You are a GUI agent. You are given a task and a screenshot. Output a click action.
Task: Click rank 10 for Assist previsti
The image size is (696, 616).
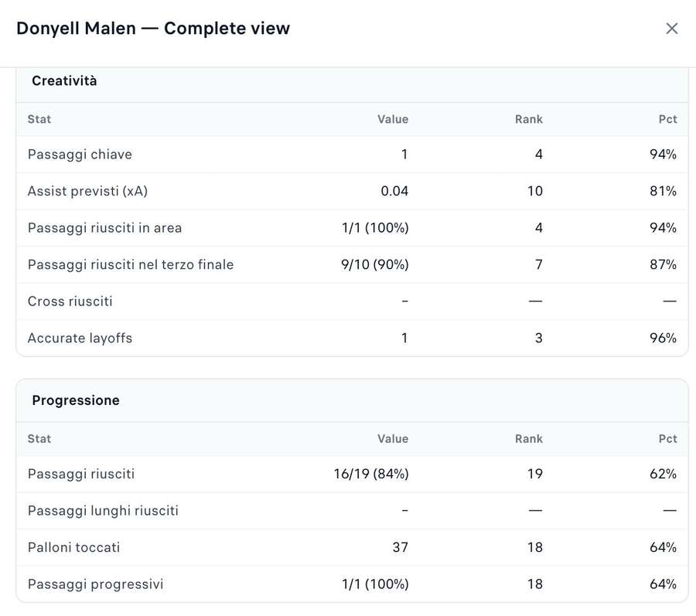(x=535, y=191)
